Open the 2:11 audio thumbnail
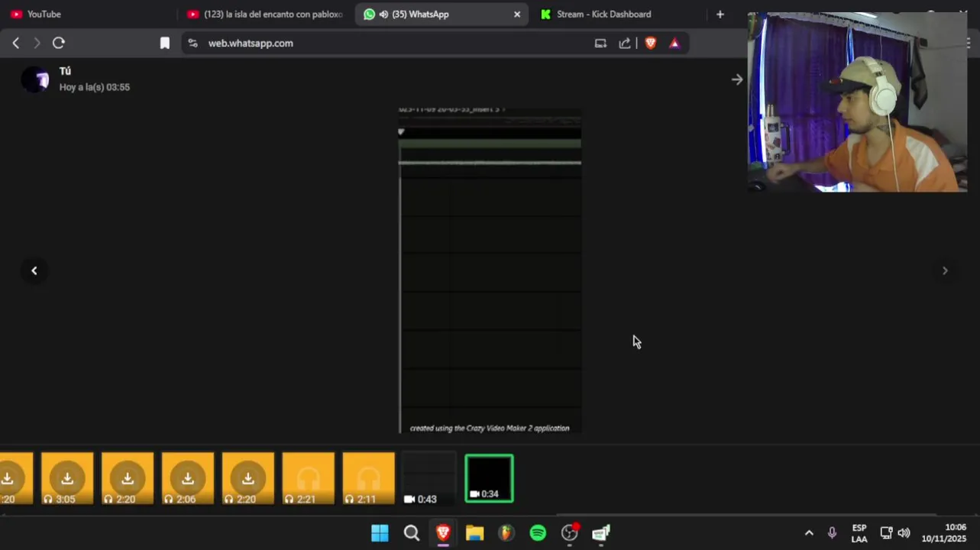 pos(369,479)
